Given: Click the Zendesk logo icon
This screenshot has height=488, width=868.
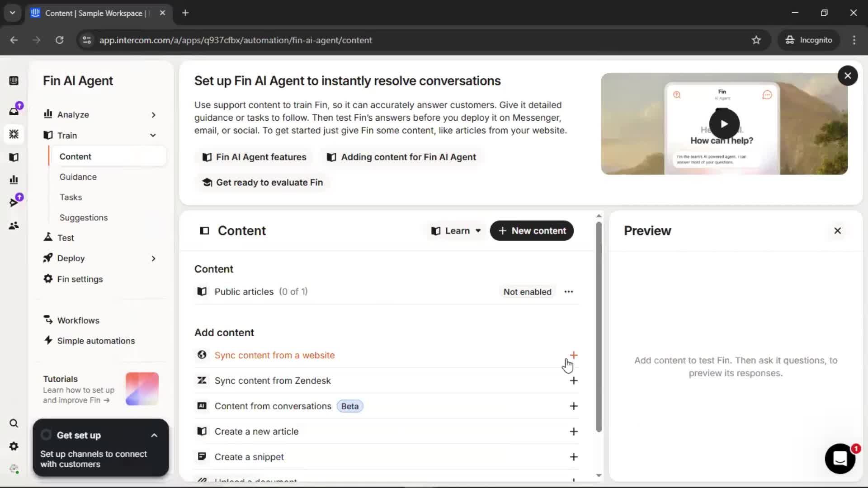Looking at the screenshot, I should [x=202, y=380].
